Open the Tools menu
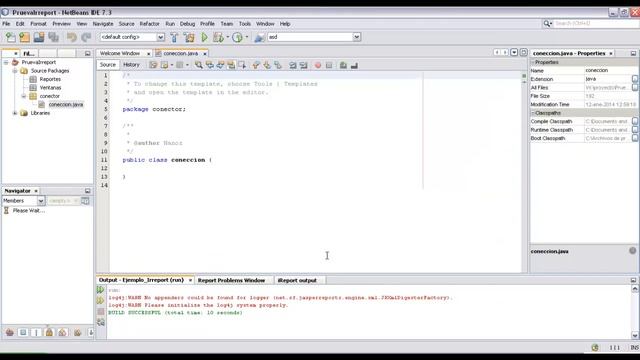Screen dimensions: 640x360 point(245,24)
